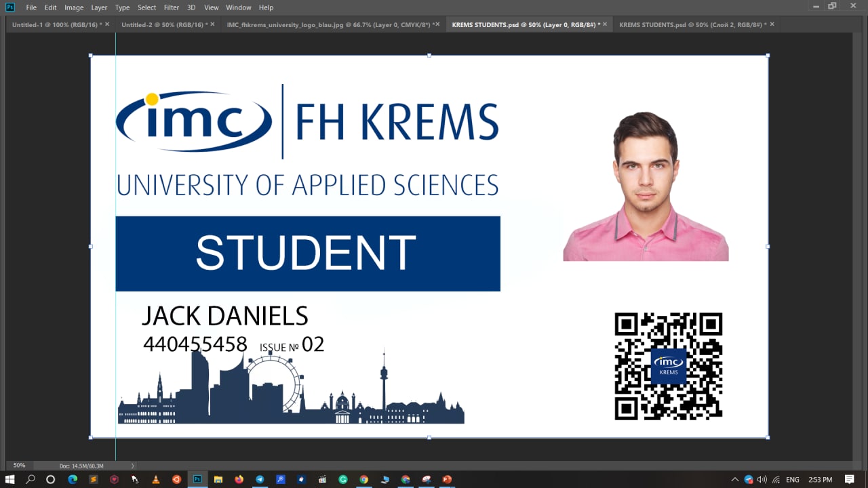Open the Window menu
868x488 pixels.
click(239, 7)
